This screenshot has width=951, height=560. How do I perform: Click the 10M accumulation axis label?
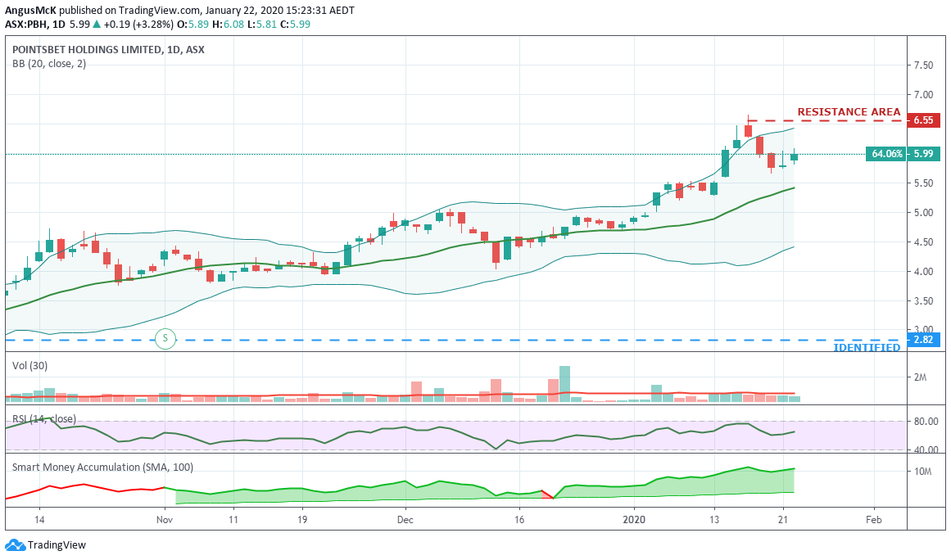922,472
